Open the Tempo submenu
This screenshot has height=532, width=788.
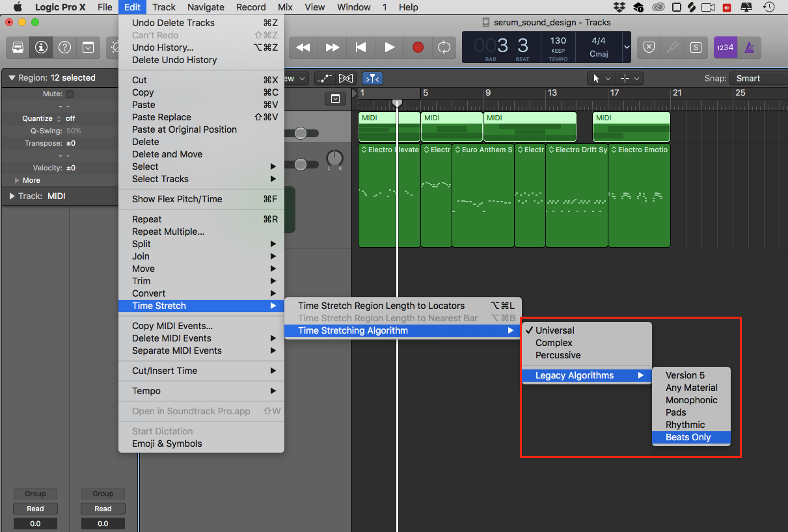coord(201,391)
